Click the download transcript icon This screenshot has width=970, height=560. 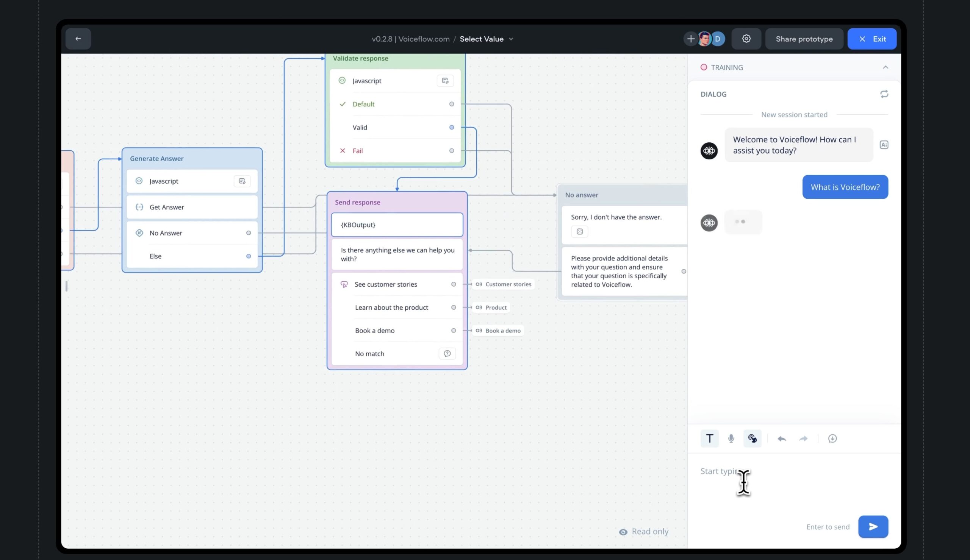(x=832, y=438)
